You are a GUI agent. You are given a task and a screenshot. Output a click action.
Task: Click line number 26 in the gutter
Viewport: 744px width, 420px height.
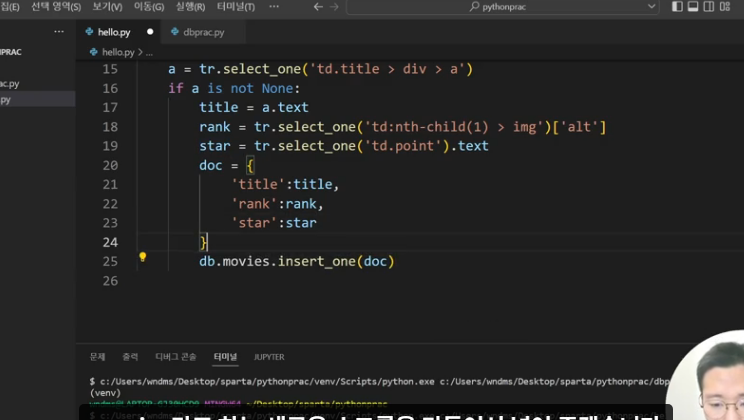[110, 281]
